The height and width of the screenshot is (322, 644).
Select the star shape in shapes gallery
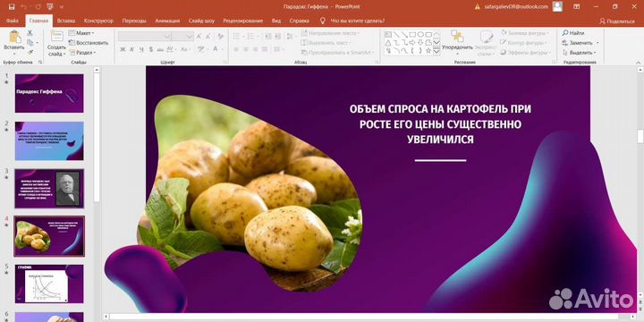point(428,50)
